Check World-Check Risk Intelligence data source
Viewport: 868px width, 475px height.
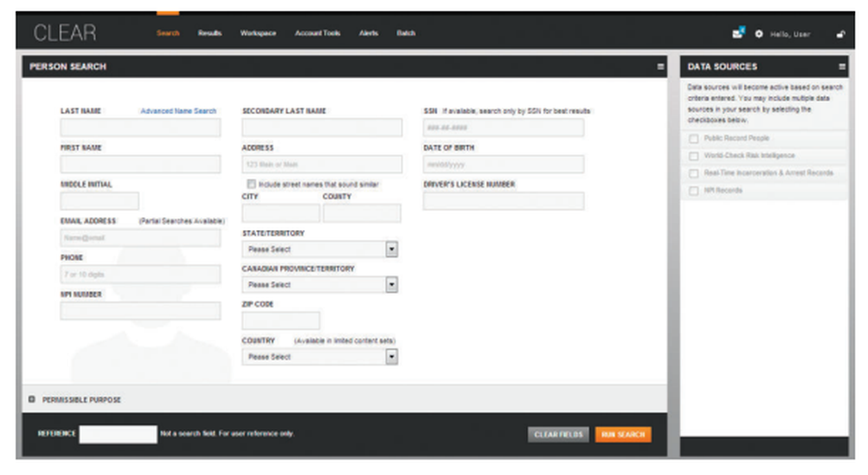[x=693, y=156]
